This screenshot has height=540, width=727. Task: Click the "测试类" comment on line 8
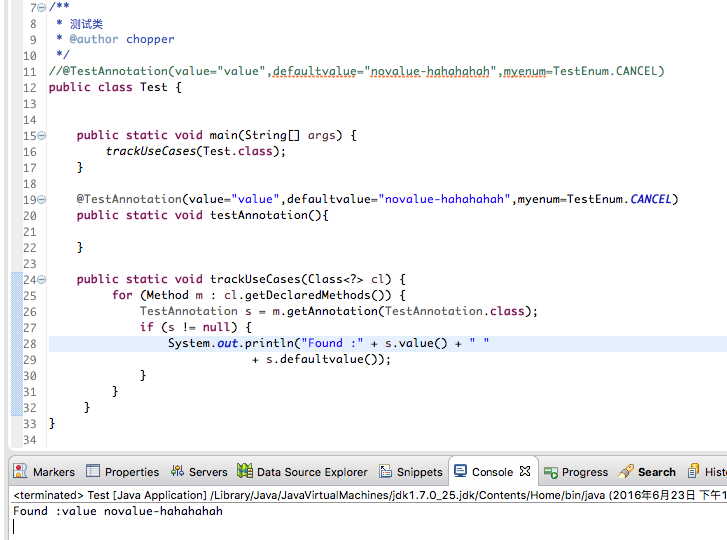[86, 24]
